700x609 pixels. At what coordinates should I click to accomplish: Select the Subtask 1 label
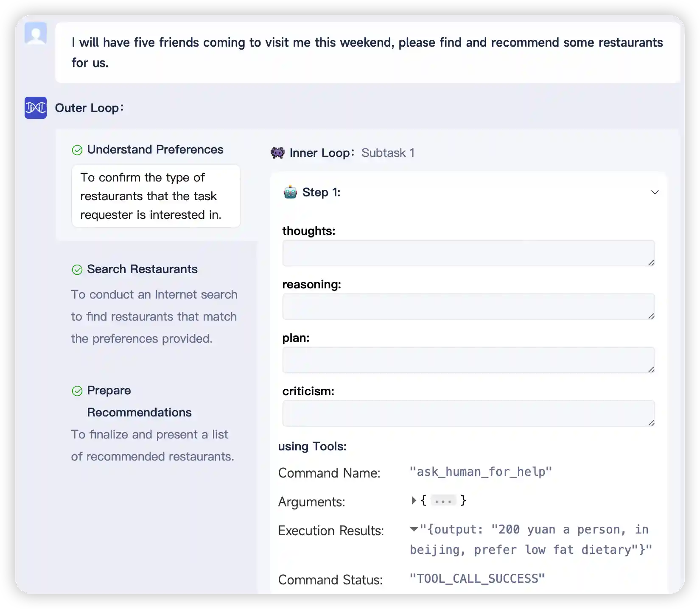click(x=387, y=153)
